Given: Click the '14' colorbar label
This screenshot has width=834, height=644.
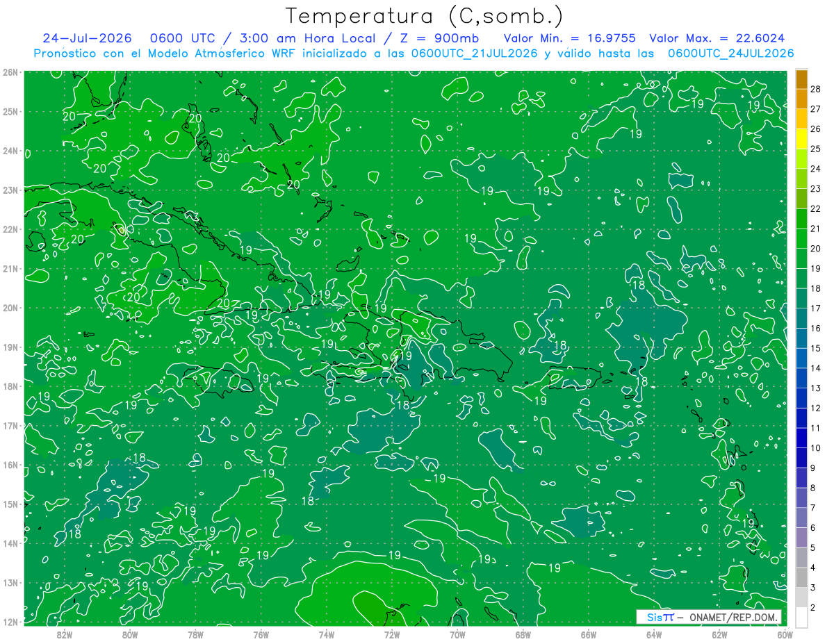Looking at the screenshot, I should pyautogui.click(x=816, y=368).
